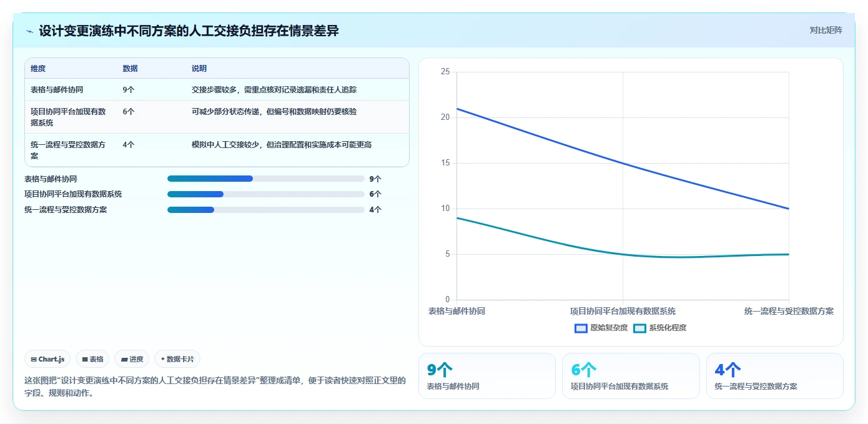The image size is (868, 424).
Task: Click the 6个 value in the table
Action: (129, 112)
